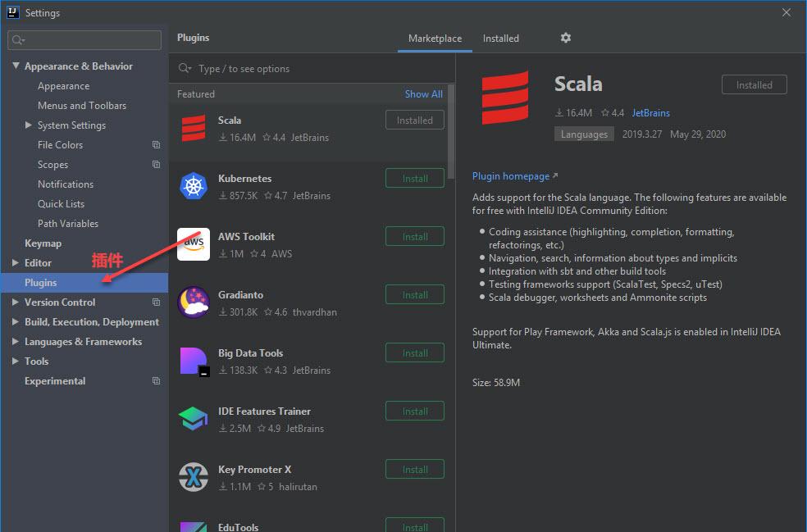Click project-level icon next to Version Control
Viewport: 807px width, 532px height.
tap(156, 302)
